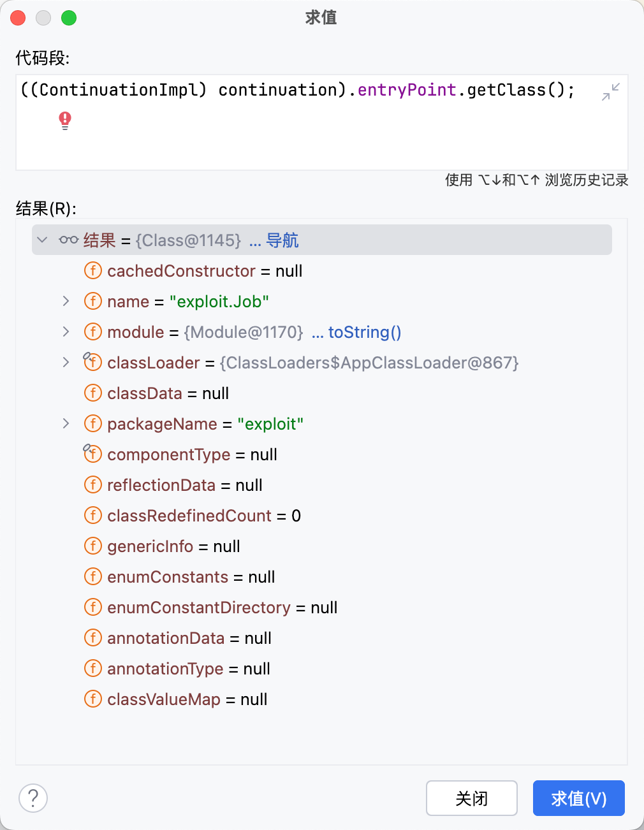Click the toString() link on module

click(356, 332)
